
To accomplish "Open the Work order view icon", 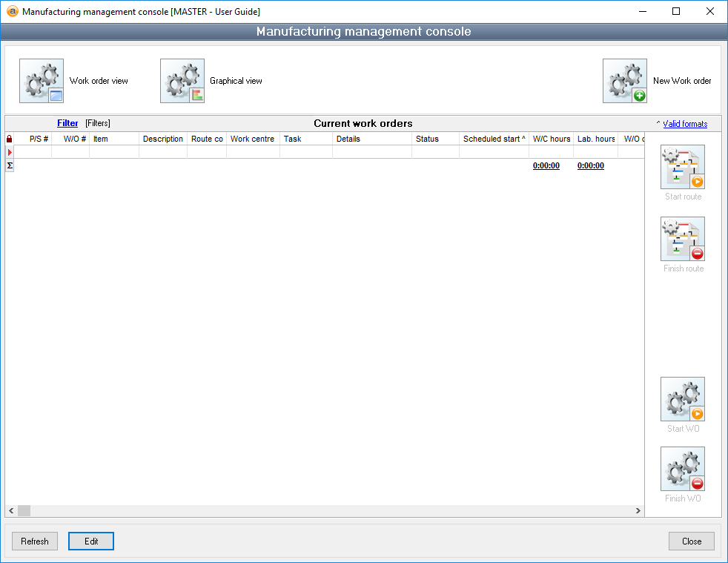I will tap(42, 81).
